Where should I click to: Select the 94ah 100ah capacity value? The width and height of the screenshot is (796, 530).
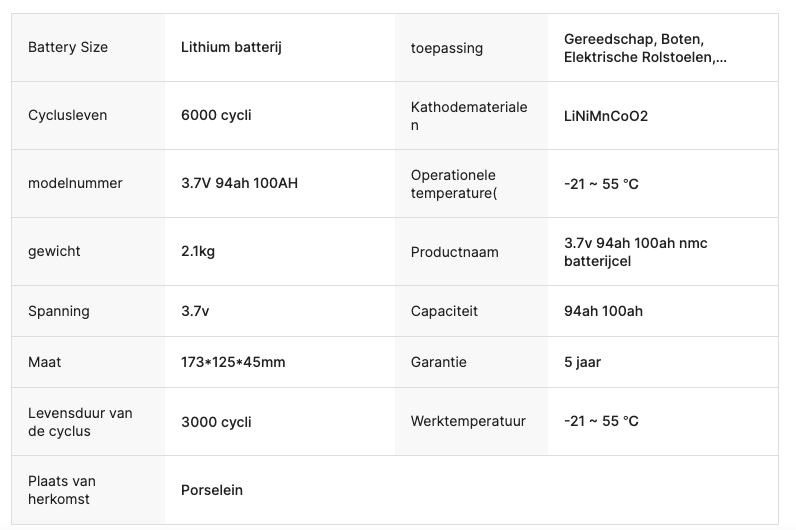click(603, 311)
